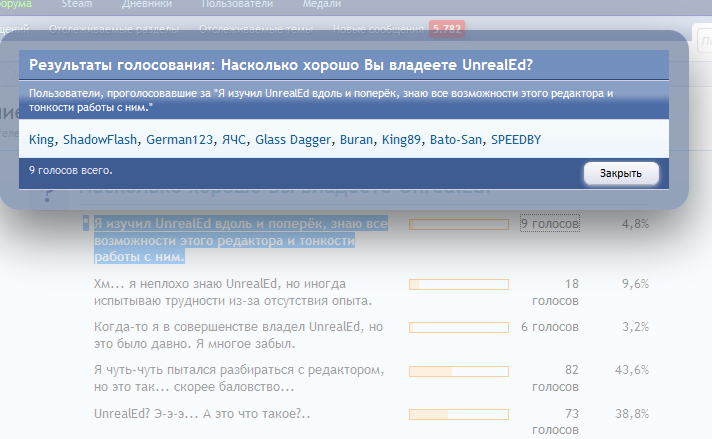The width and height of the screenshot is (712, 439).
Task: Click poll option 'UnrealEd? Э-э-э... А это что такое?..'
Action: click(x=202, y=414)
